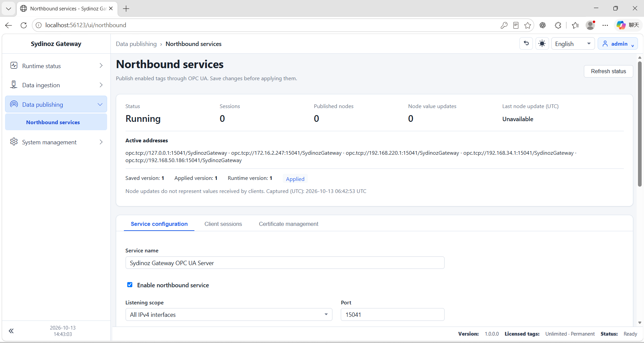644x343 pixels.
Task: Click the System management gear icon
Action: [x=14, y=142]
